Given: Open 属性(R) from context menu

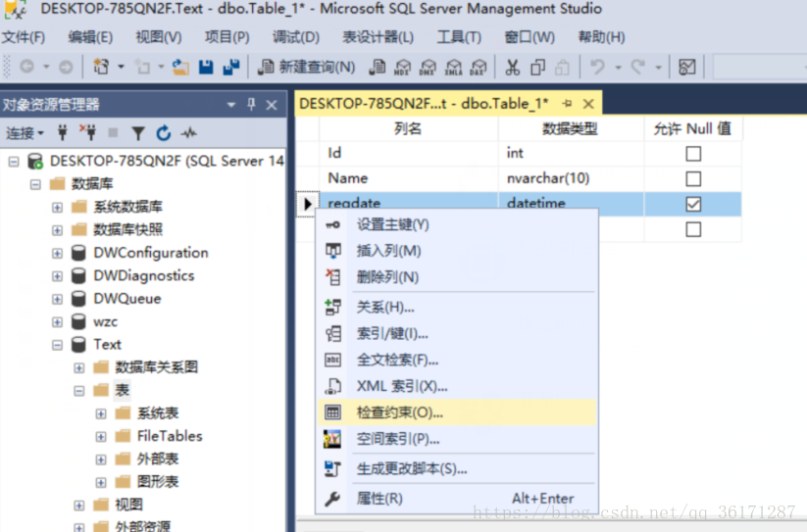Looking at the screenshot, I should (457, 498).
